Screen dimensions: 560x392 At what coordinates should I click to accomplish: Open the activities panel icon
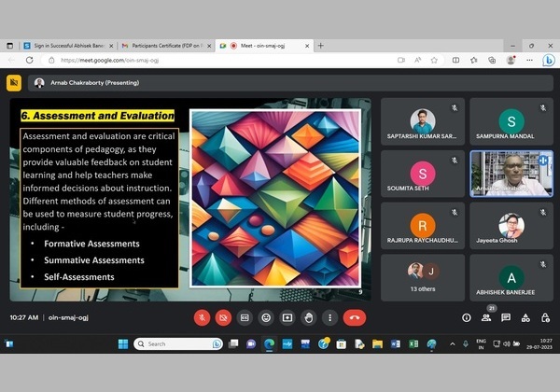click(x=524, y=317)
